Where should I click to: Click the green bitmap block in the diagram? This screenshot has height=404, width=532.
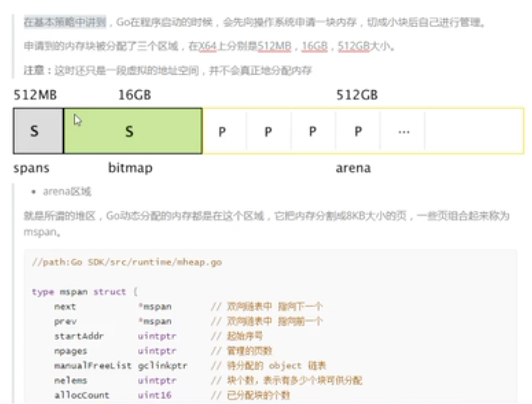133,131
